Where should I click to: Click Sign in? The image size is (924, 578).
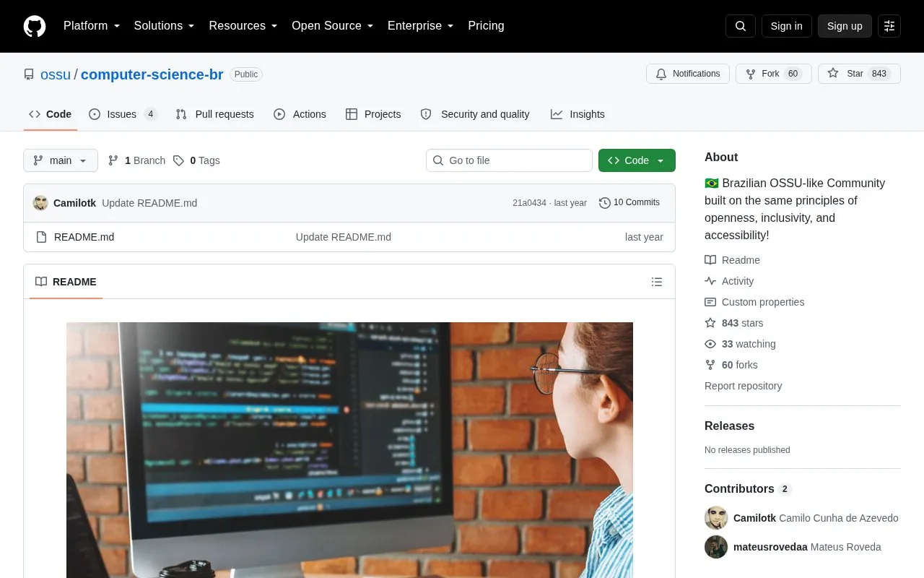tap(786, 26)
